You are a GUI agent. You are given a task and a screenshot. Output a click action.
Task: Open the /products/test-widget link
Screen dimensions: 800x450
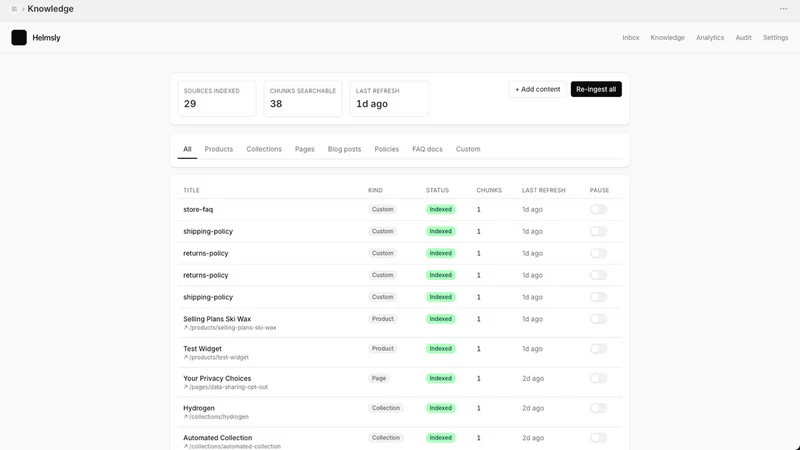[216, 357]
